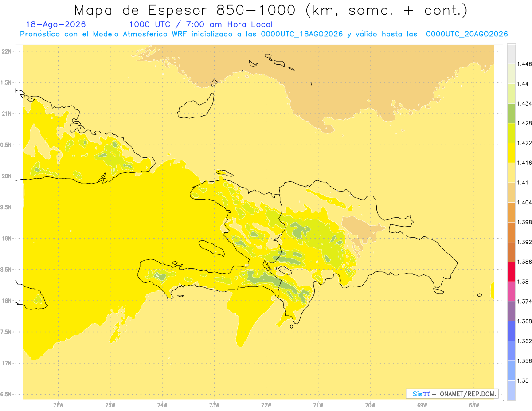Click Great Inagua island outline near 21N
Viewport: 532px width, 411px height.
pos(197,105)
